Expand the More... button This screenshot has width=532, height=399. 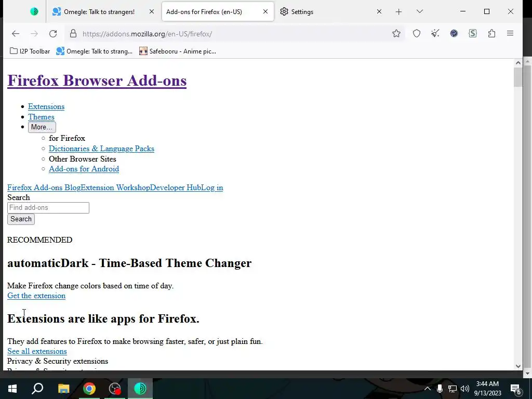coord(42,127)
